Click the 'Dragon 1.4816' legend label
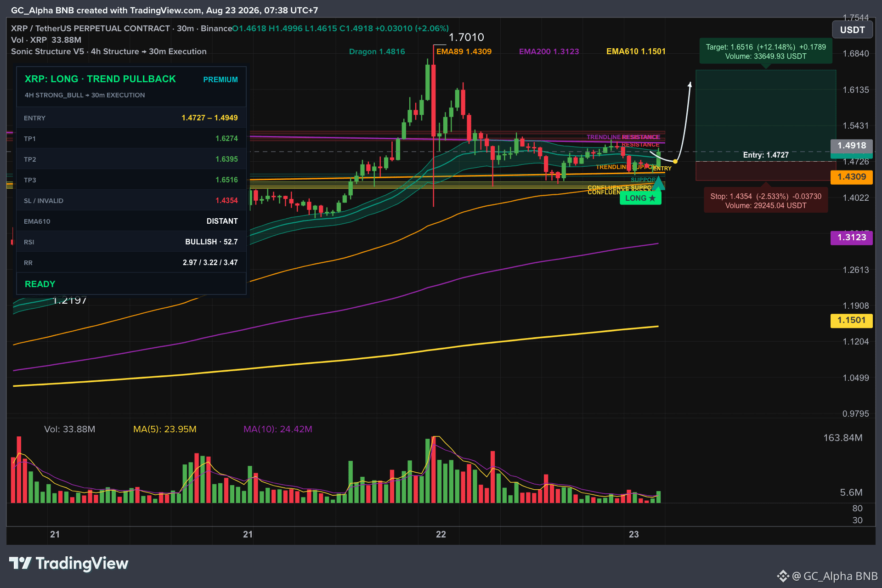 pyautogui.click(x=377, y=51)
